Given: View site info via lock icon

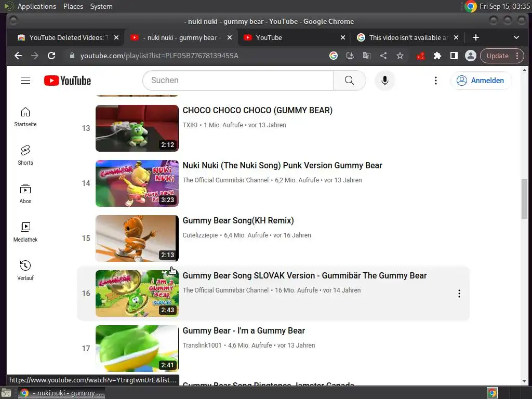Looking at the screenshot, I should [72, 56].
